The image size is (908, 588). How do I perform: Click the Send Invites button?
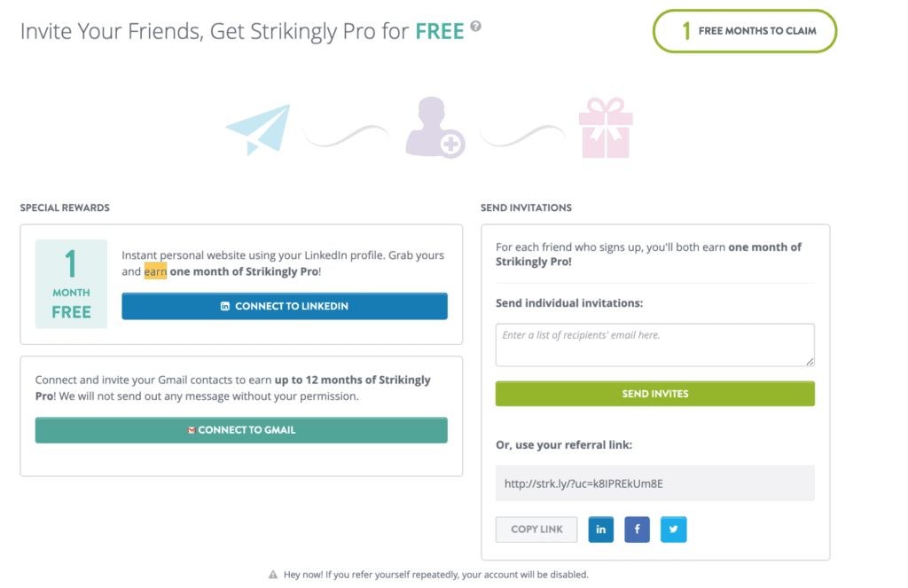(x=654, y=394)
